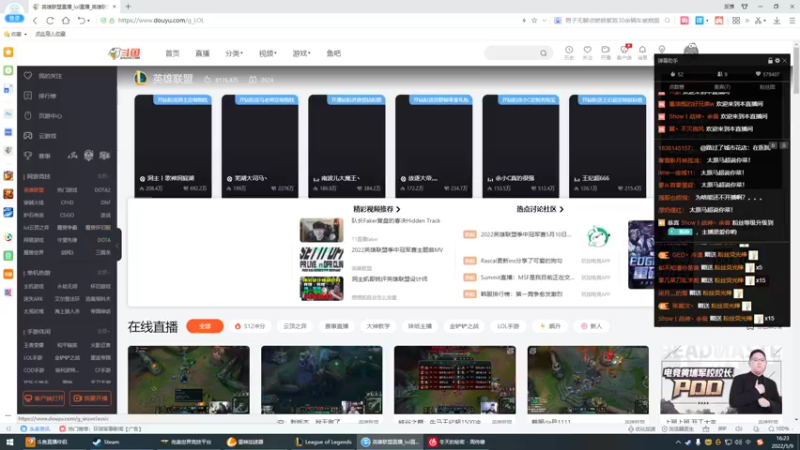Expand the 视频 dropdown menu
This screenshot has height=450, width=800.
tap(267, 53)
